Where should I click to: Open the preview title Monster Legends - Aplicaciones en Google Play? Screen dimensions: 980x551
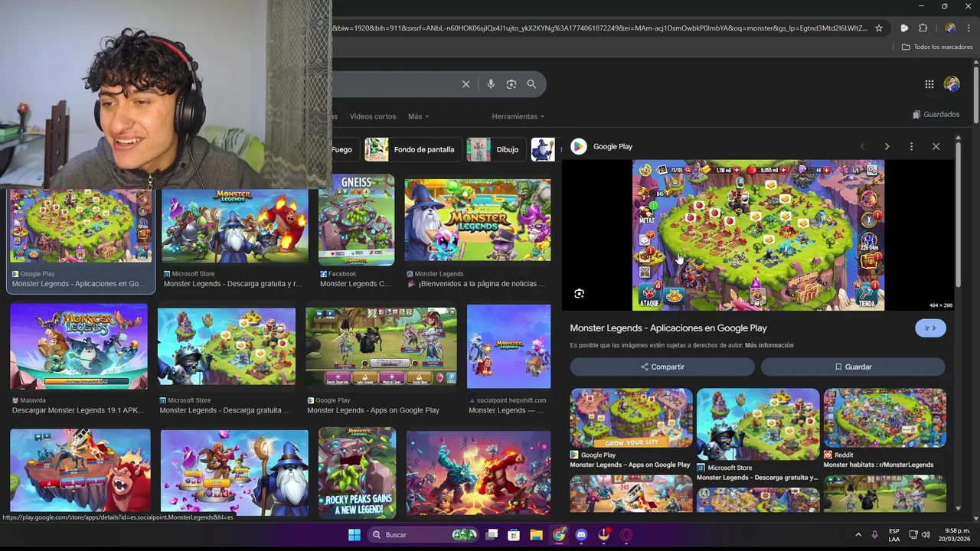[668, 328]
